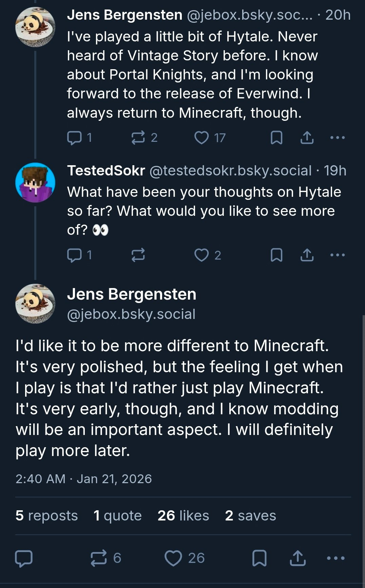Share TestedSokr's post
This screenshot has height=588, width=365.
(307, 255)
